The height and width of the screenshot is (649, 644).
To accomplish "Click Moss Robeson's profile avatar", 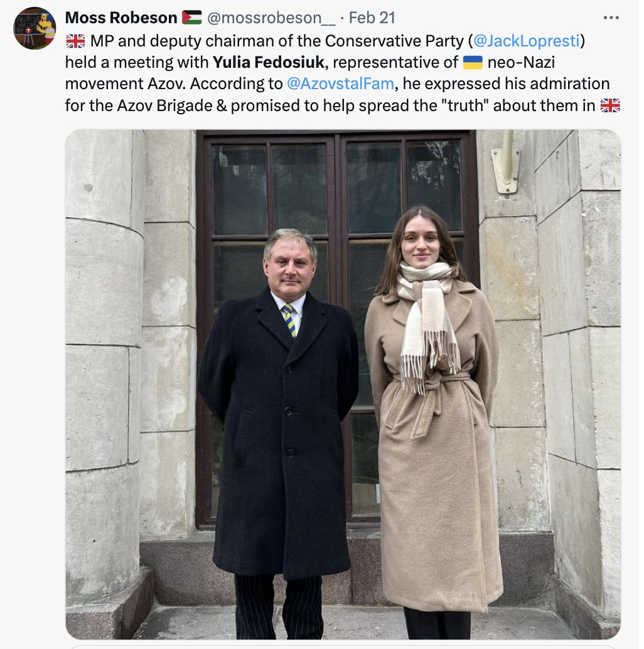I will (x=35, y=28).
